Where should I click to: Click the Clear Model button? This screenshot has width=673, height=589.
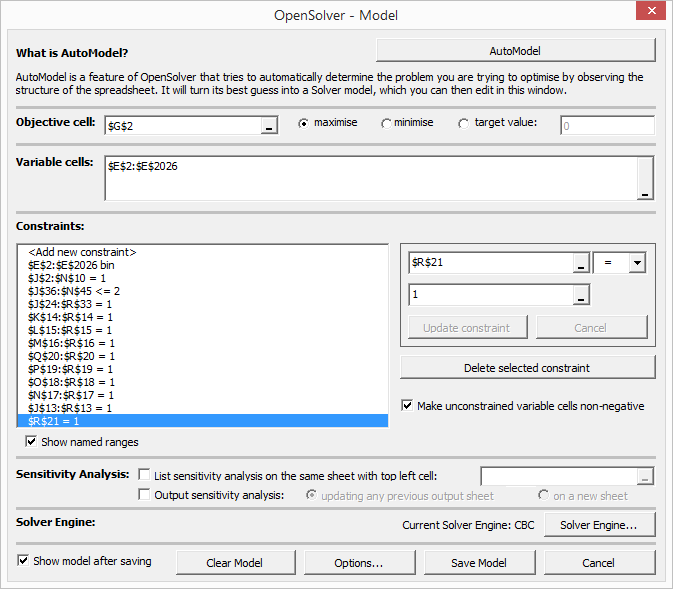point(236,562)
